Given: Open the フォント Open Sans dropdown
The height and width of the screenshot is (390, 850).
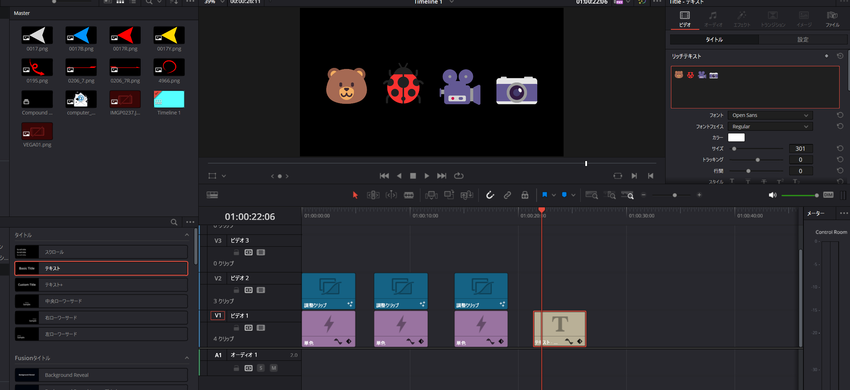Looking at the screenshot, I should pyautogui.click(x=770, y=115).
